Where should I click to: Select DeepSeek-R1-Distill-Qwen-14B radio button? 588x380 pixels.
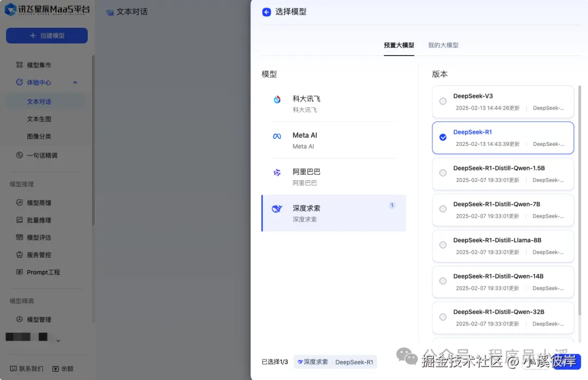tap(443, 281)
